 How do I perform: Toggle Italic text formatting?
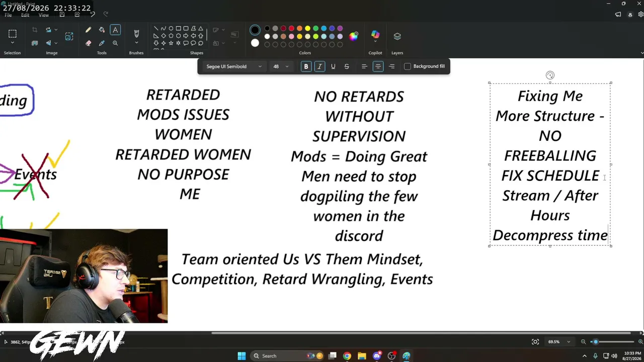tap(319, 66)
